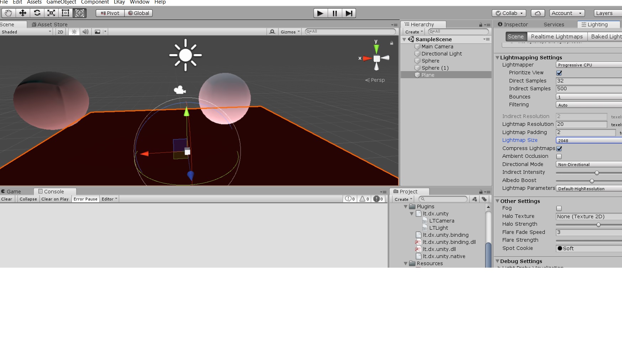Click the camera gizmo in scene
The width and height of the screenshot is (622, 364).
180,90
